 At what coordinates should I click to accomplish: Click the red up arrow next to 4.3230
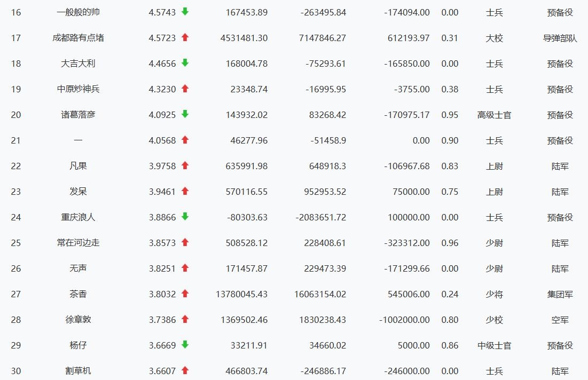click(185, 89)
